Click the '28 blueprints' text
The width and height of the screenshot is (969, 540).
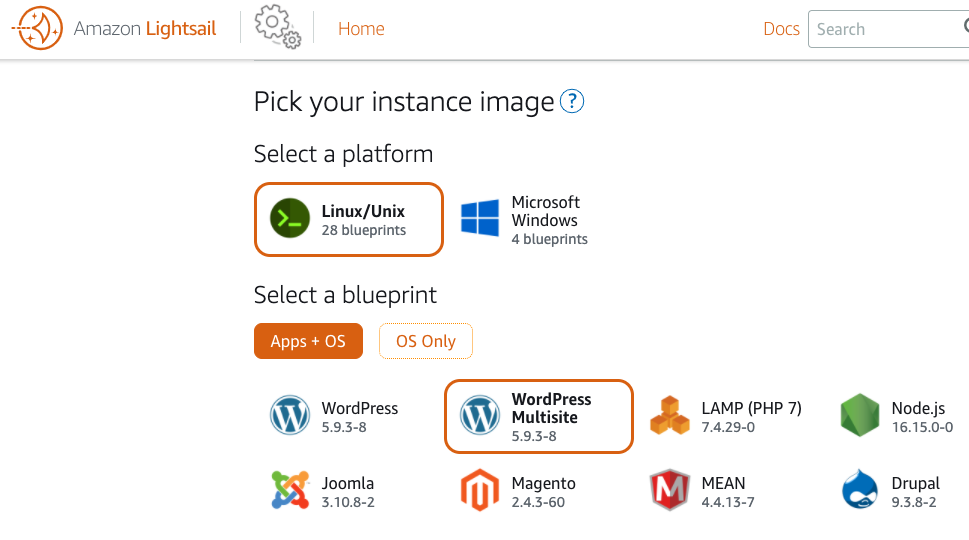(363, 230)
